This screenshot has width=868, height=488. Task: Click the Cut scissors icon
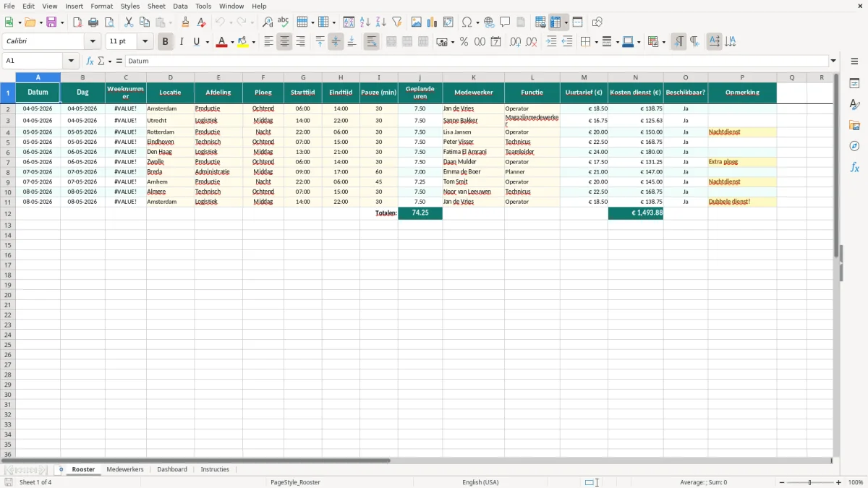click(x=129, y=22)
